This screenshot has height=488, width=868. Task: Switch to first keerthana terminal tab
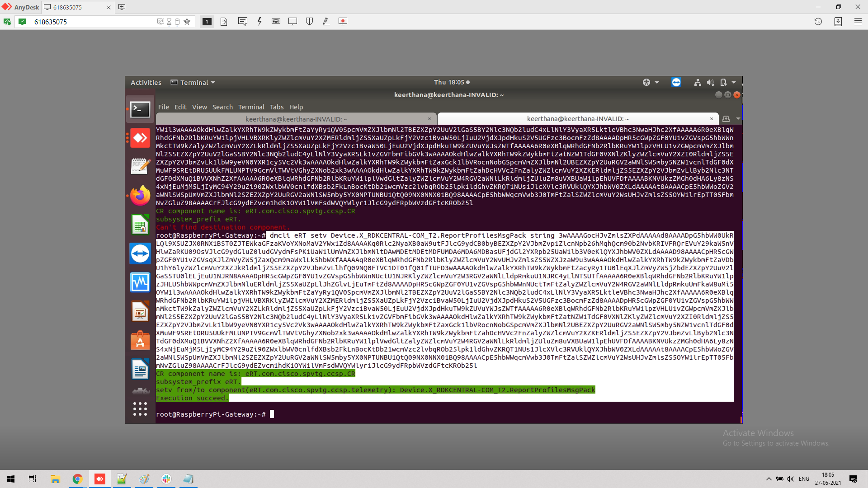click(x=296, y=119)
